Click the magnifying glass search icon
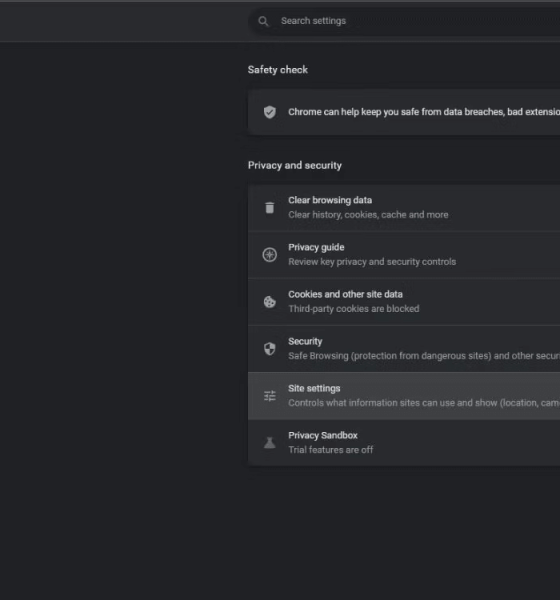 (x=263, y=21)
